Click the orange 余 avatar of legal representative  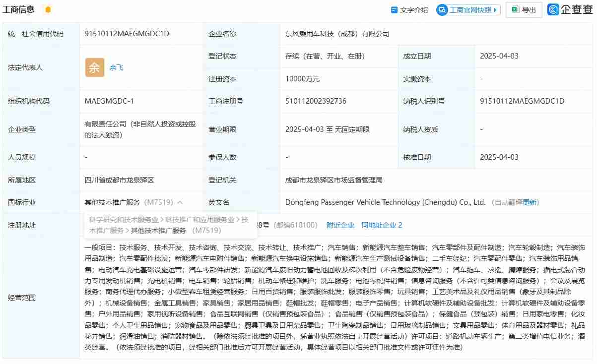click(x=94, y=67)
